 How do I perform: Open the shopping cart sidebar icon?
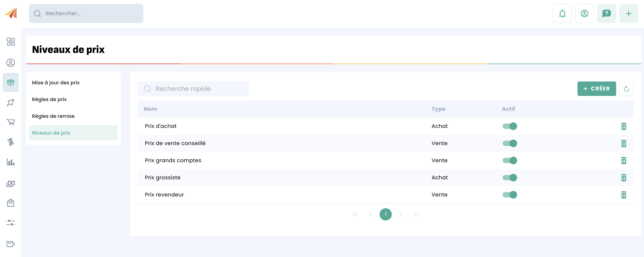coord(11,122)
